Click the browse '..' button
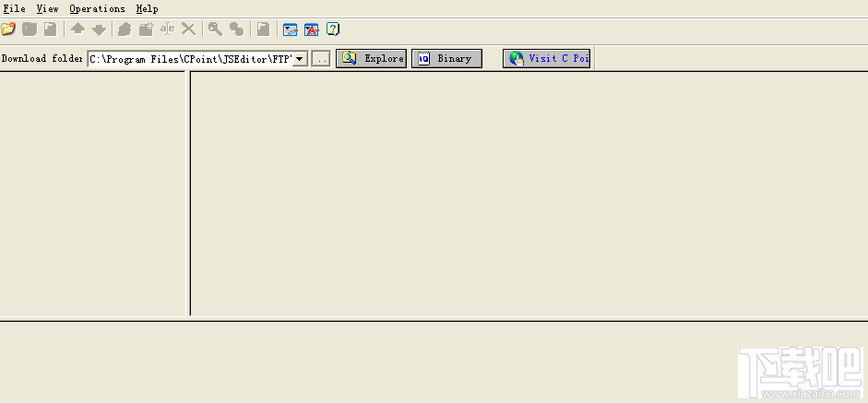This screenshot has height=403, width=868. 321,59
